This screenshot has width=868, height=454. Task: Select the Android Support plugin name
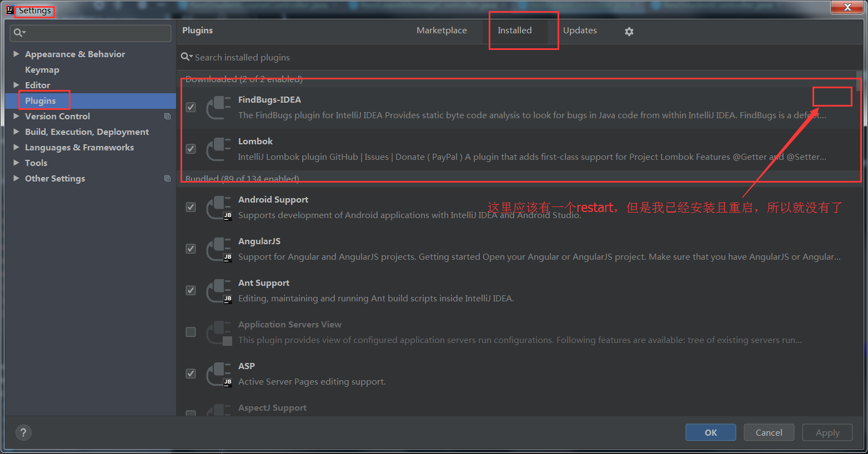[273, 200]
